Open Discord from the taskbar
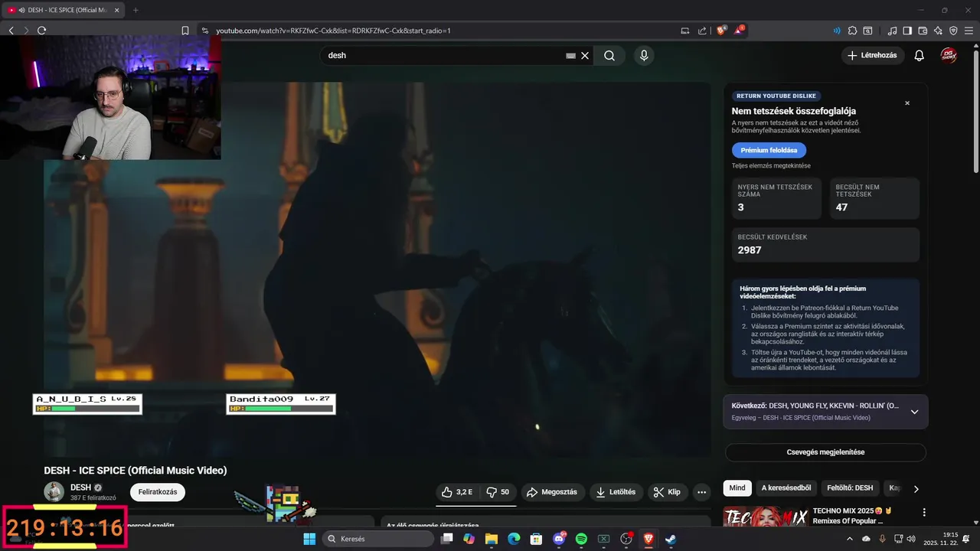 559,539
